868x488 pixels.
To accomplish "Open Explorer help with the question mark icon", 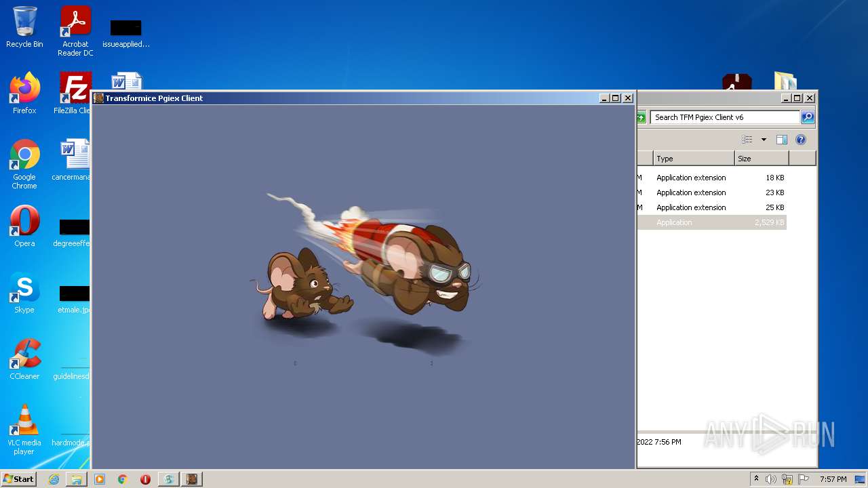I will [801, 140].
